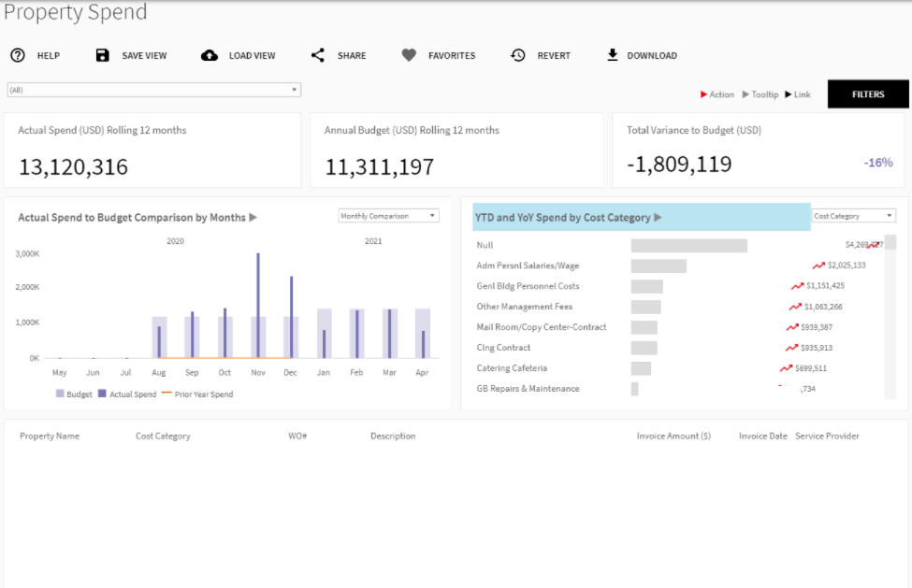Open Favorites using the heart icon
Image resolution: width=912 pixels, height=588 pixels.
pos(409,55)
